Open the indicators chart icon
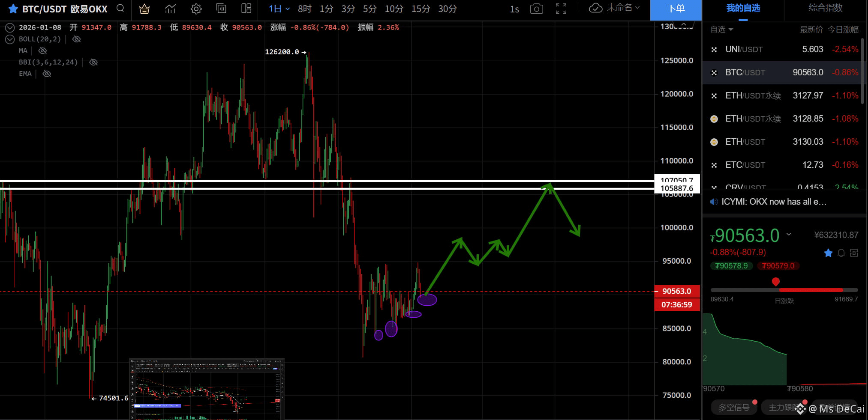Image resolution: width=868 pixels, height=420 pixels. coord(170,9)
